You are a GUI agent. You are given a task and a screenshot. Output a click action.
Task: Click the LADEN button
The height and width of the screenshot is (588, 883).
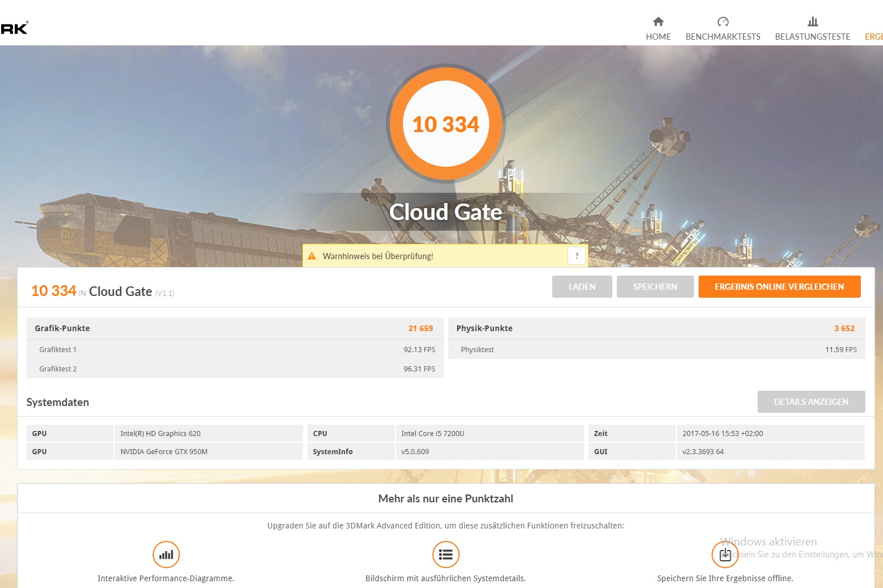582,286
